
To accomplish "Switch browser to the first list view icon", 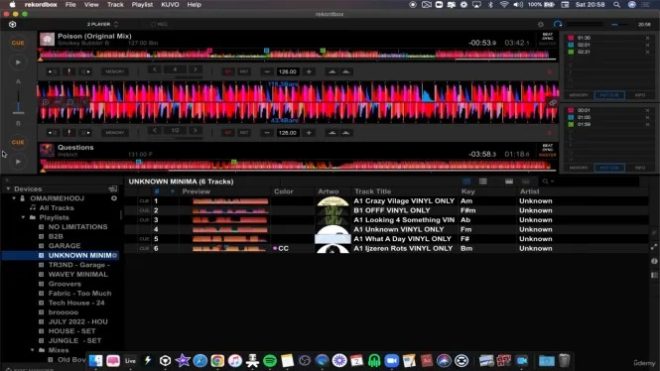I will point(466,181).
